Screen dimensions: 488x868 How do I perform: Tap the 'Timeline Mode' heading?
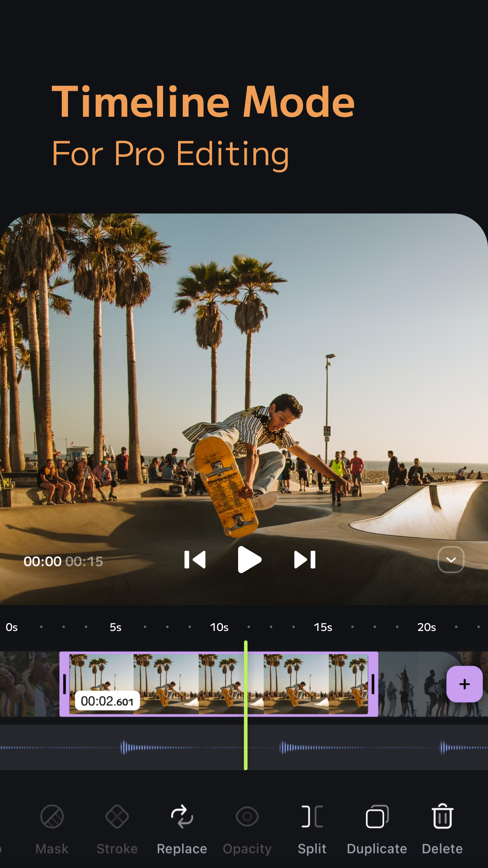[203, 102]
